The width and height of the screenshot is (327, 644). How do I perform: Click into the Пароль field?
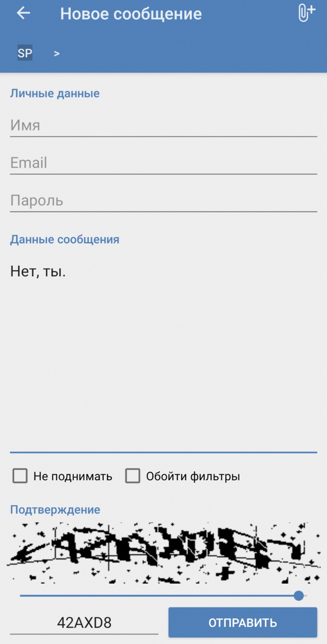point(163,201)
